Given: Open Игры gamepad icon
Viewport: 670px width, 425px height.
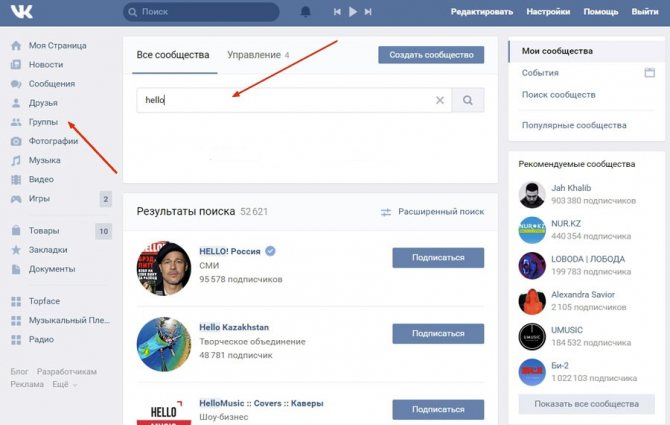Looking at the screenshot, I should 16,199.
